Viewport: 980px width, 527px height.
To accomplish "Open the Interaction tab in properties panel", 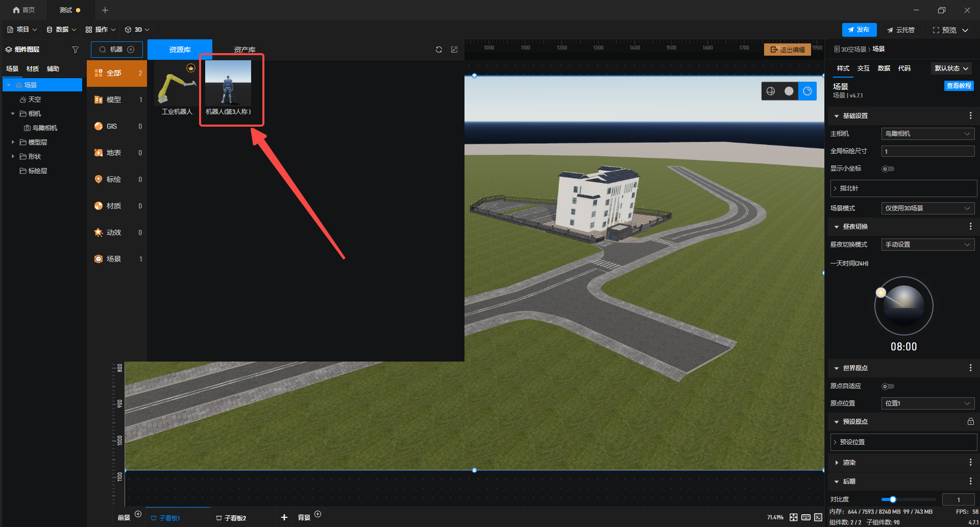I will click(x=863, y=68).
